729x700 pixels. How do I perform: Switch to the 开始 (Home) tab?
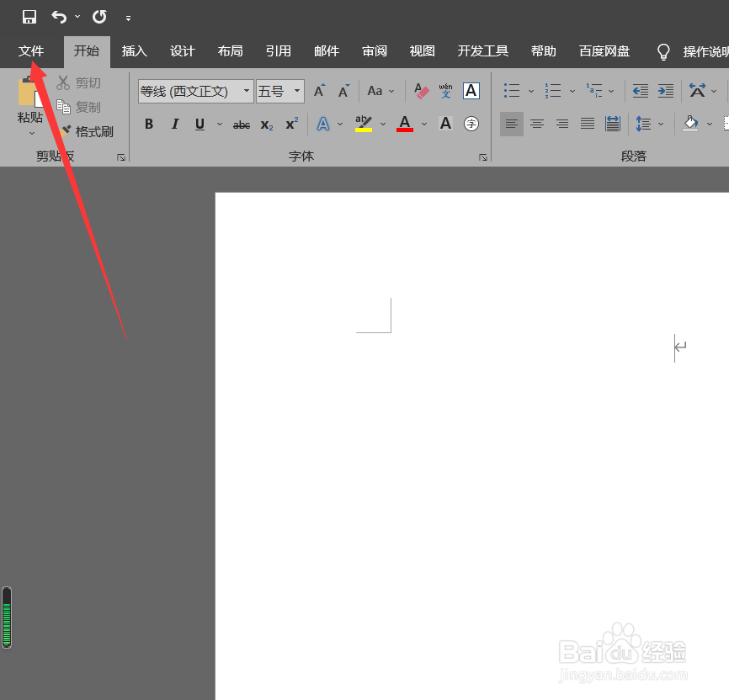[x=87, y=51]
